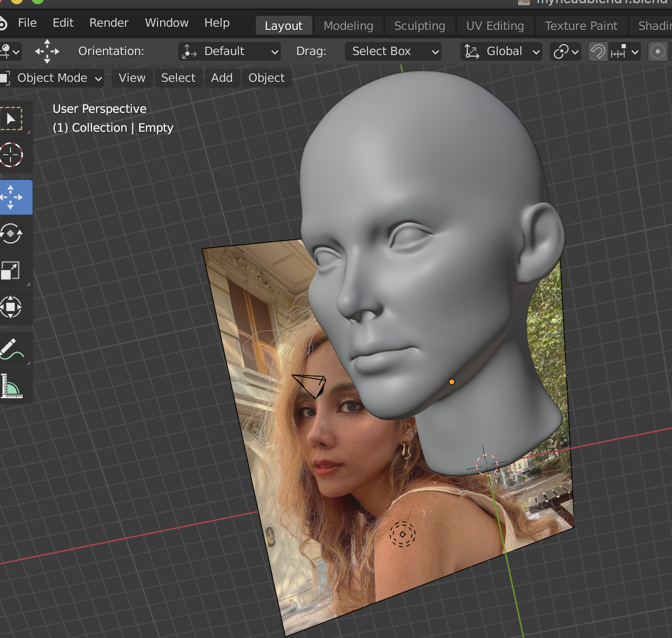Open the pivot point dropdown

565,51
